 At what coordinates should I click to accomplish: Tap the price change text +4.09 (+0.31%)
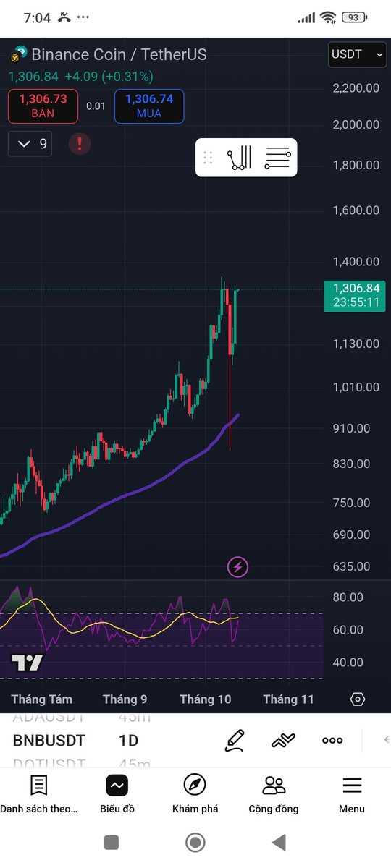click(109, 76)
